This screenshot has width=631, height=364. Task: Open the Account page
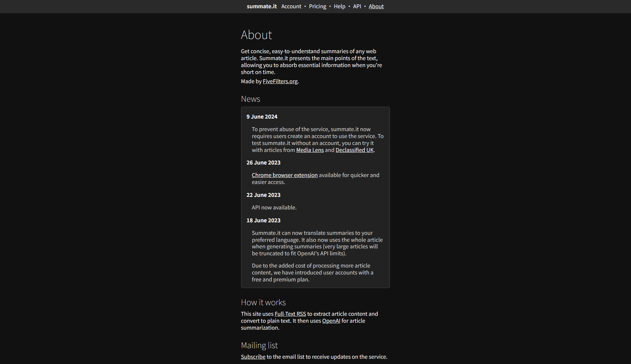(291, 6)
